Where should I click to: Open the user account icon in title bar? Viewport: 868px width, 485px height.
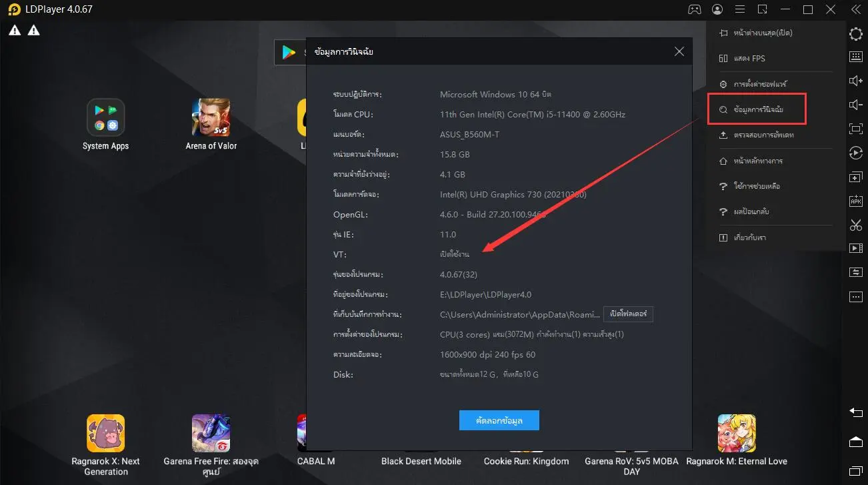pyautogui.click(x=717, y=9)
